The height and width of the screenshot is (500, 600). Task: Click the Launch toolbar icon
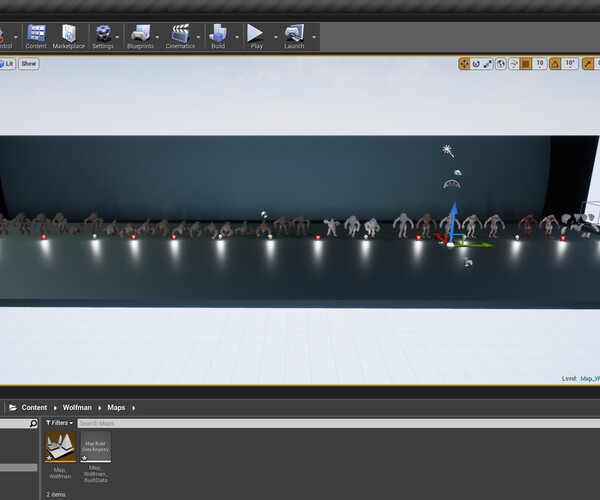294,37
